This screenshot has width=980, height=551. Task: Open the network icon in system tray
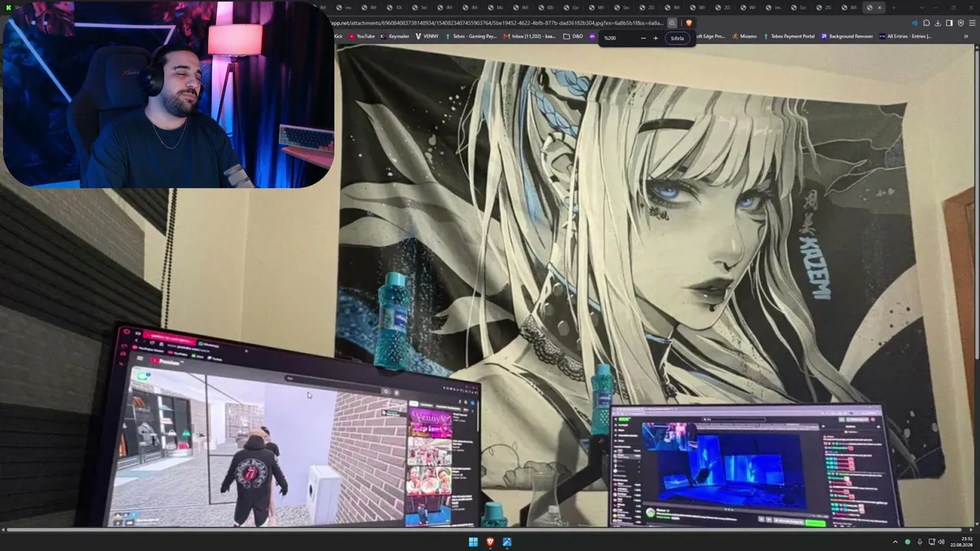931,543
